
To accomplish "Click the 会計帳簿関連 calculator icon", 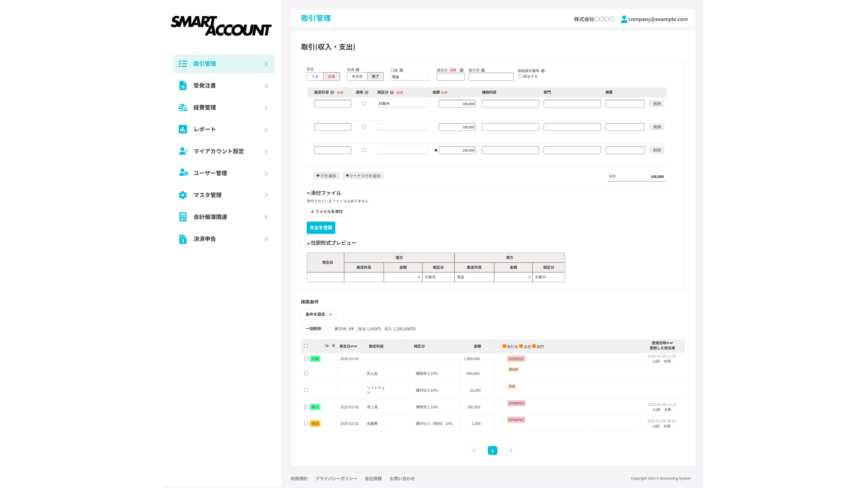I will click(x=183, y=217).
